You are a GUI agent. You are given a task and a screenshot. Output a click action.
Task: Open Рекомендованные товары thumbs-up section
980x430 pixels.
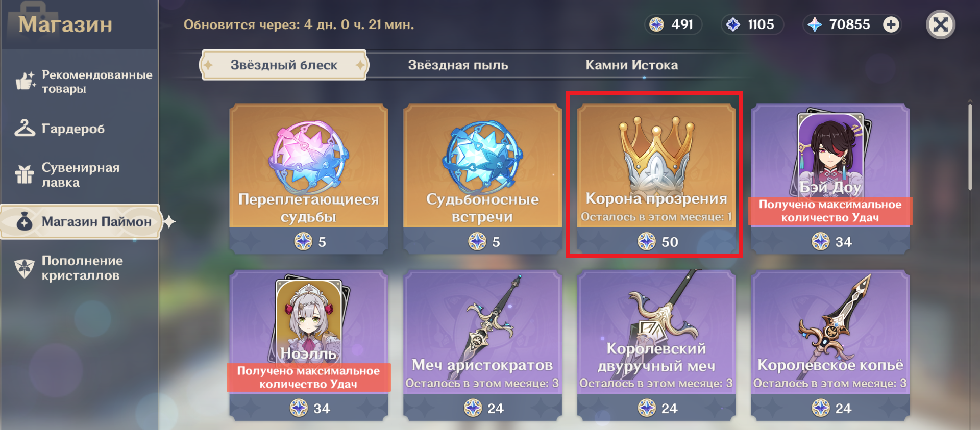pos(82,82)
